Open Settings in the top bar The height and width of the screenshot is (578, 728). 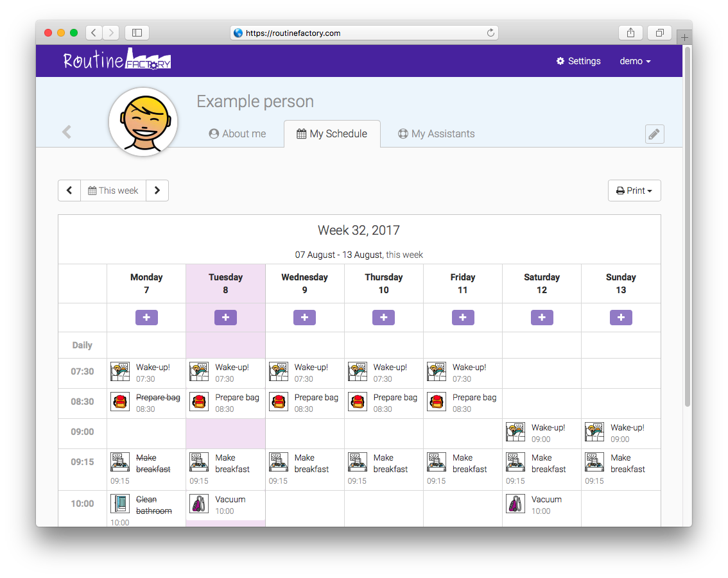578,61
